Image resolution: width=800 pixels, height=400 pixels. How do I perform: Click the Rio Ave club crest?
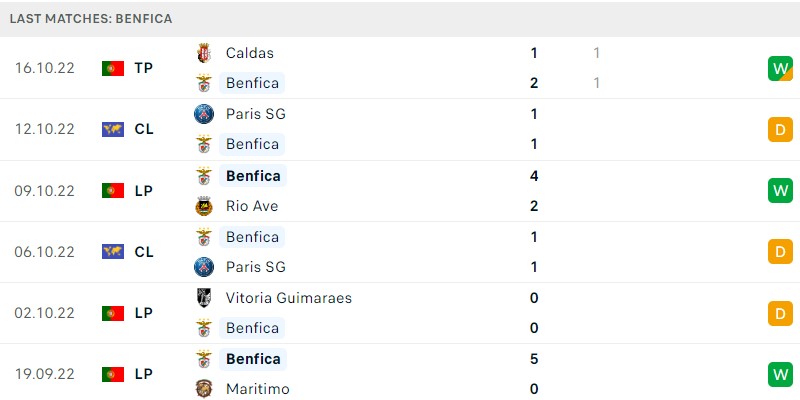click(204, 206)
